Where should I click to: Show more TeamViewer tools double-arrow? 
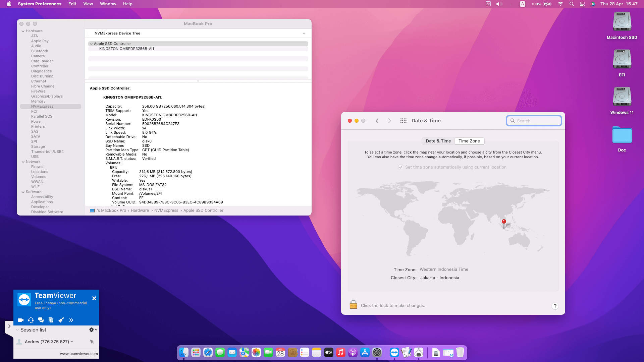[x=71, y=320]
